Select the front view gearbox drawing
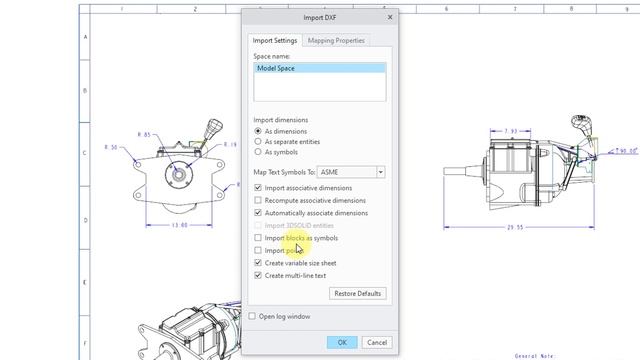Image resolution: width=640 pixels, height=360 pixels. click(180, 167)
